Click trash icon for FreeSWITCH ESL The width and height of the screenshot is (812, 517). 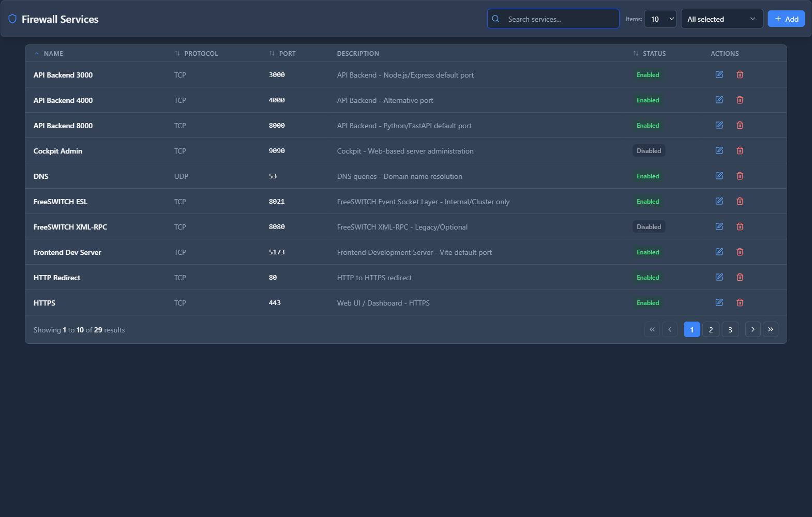(740, 201)
